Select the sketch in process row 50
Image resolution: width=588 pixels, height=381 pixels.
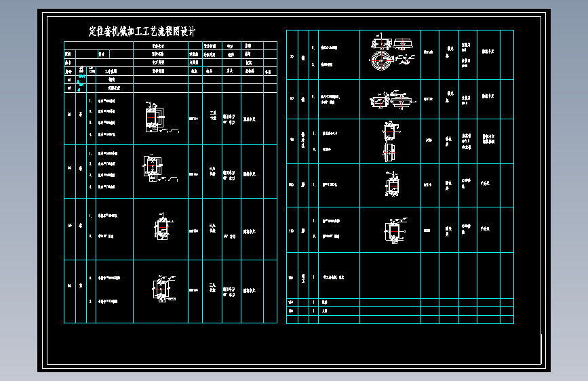[163, 226]
